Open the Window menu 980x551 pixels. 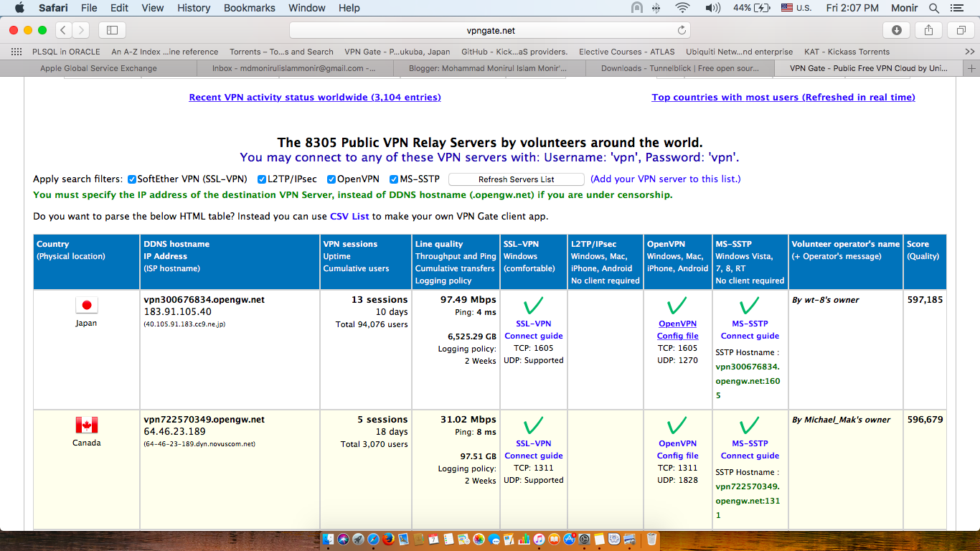pyautogui.click(x=306, y=8)
